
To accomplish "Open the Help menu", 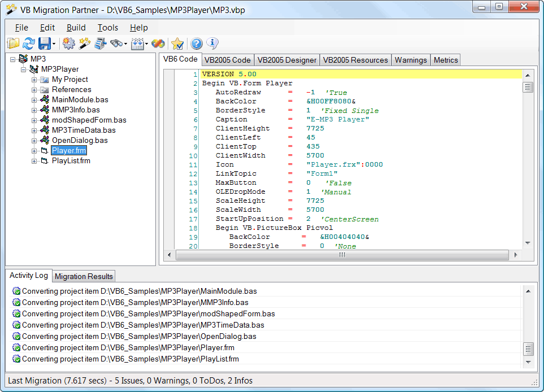I will 139,28.
